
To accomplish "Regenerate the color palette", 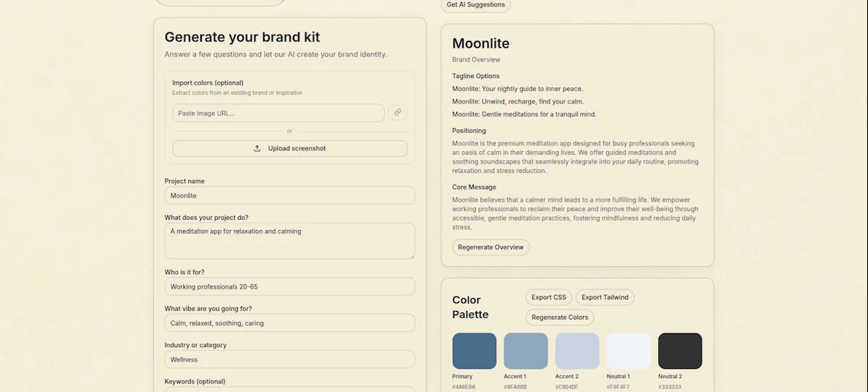I will [559, 318].
